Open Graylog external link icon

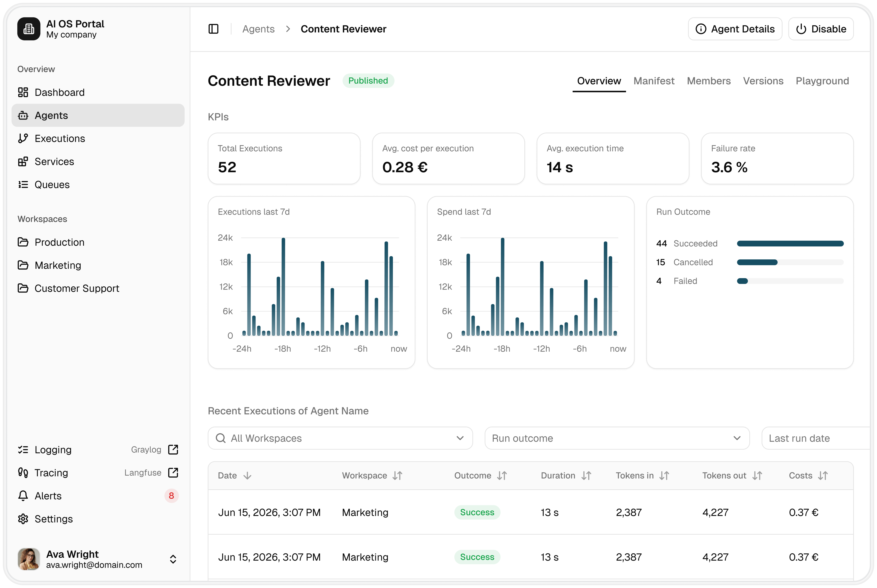click(x=173, y=450)
